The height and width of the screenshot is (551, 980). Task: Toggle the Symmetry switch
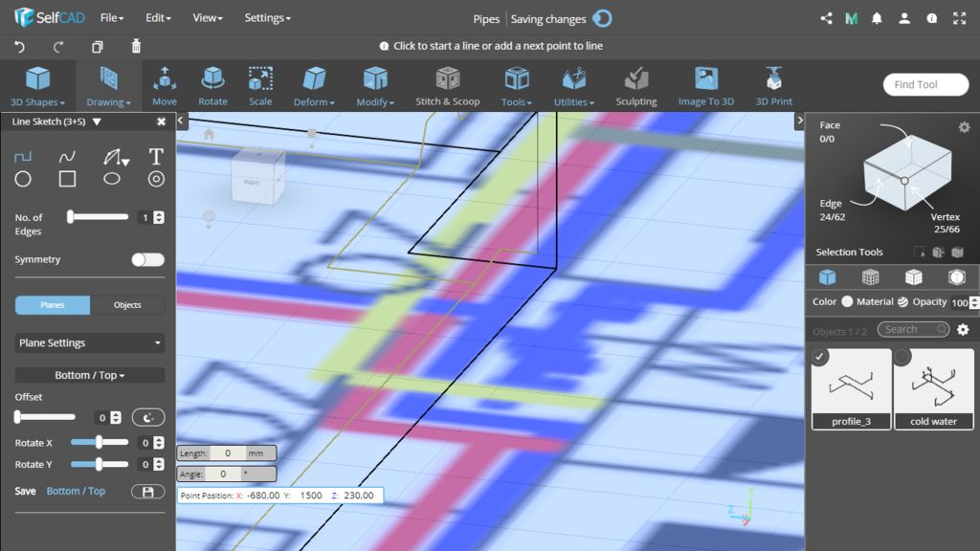click(x=147, y=259)
